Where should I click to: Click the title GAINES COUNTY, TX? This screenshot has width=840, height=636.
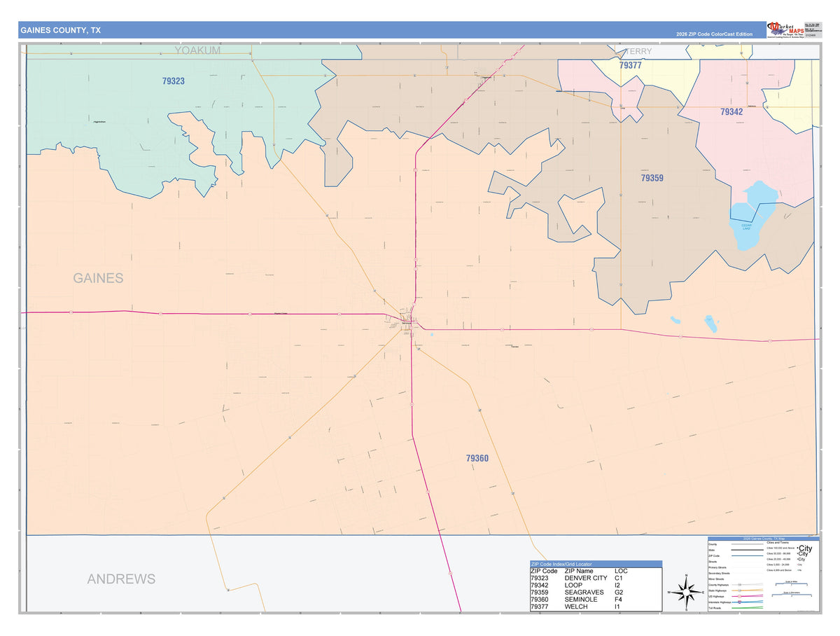pos(60,30)
